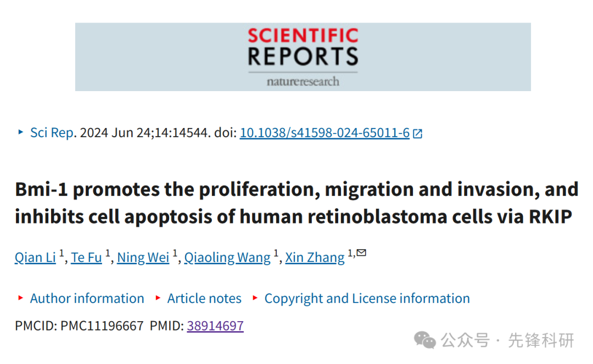The height and width of the screenshot is (364, 593).
Task: Click the Scientific Reports journal banner
Action: [303, 57]
